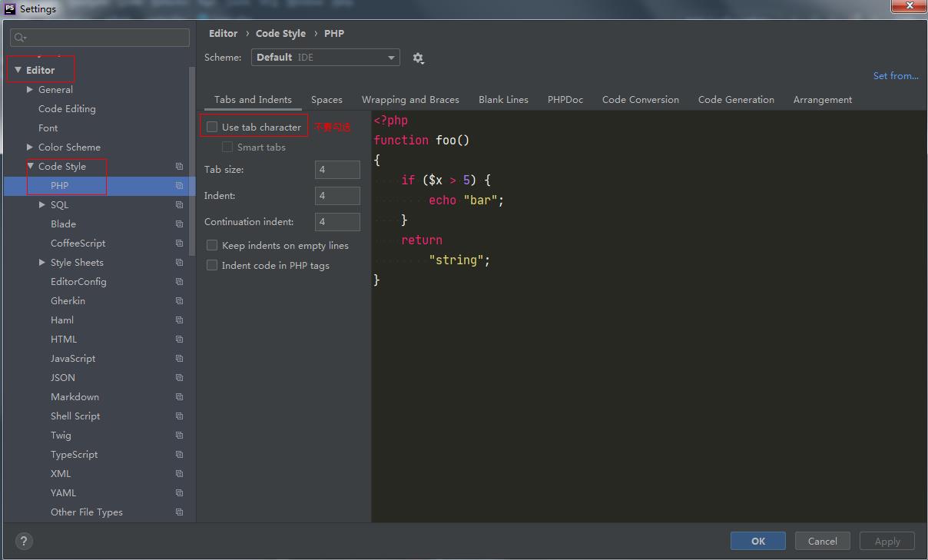Click the copy icon beside Code Style
The height and width of the screenshot is (560, 928).
coord(179,167)
